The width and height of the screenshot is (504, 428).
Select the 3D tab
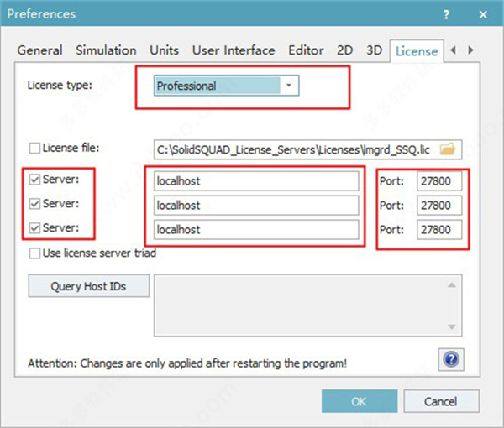374,50
